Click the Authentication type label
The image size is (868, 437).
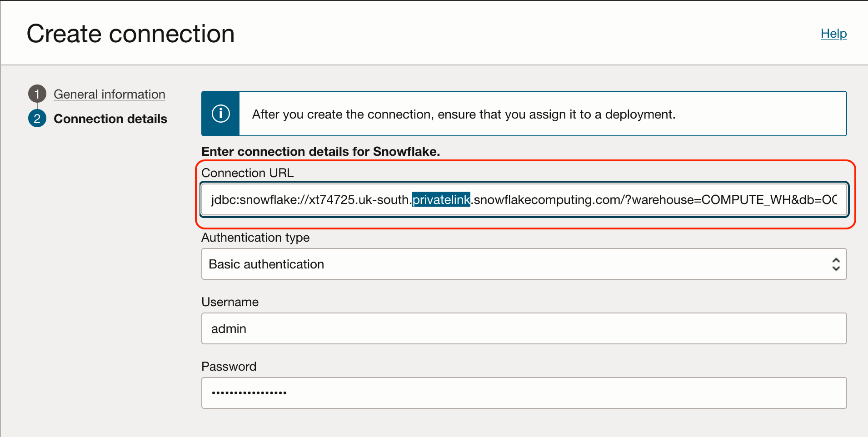pos(255,238)
